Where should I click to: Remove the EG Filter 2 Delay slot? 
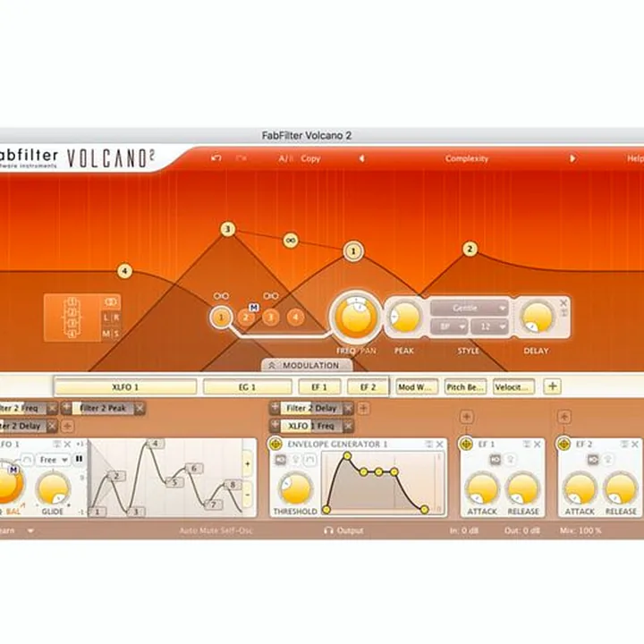(348, 408)
